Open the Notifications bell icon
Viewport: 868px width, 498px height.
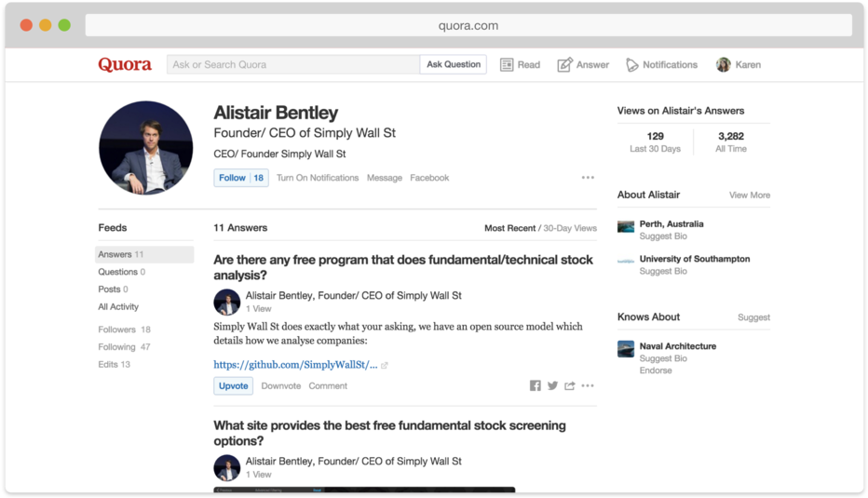[x=631, y=65]
